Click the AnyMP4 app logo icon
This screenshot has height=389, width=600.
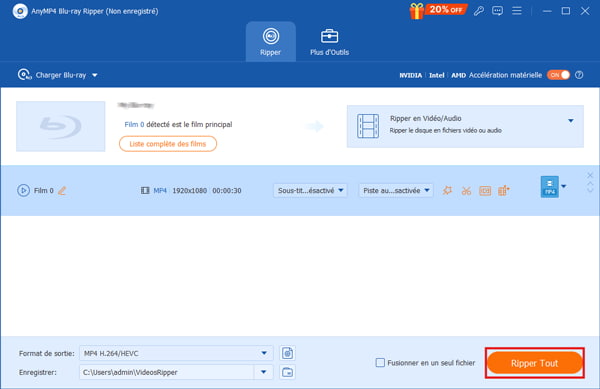tap(20, 11)
